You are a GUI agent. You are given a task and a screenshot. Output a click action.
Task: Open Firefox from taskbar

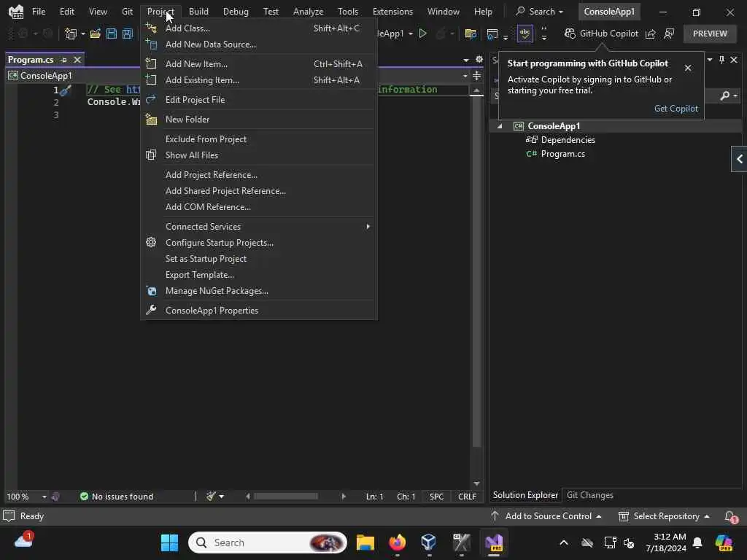pos(397,542)
